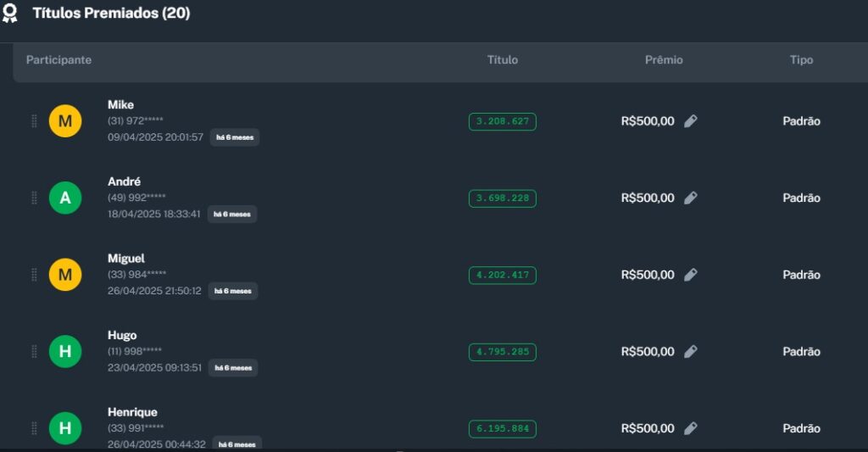Click the 'há 6 meses' tag on Mike's row
The width and height of the screenshot is (868, 452).
point(235,137)
